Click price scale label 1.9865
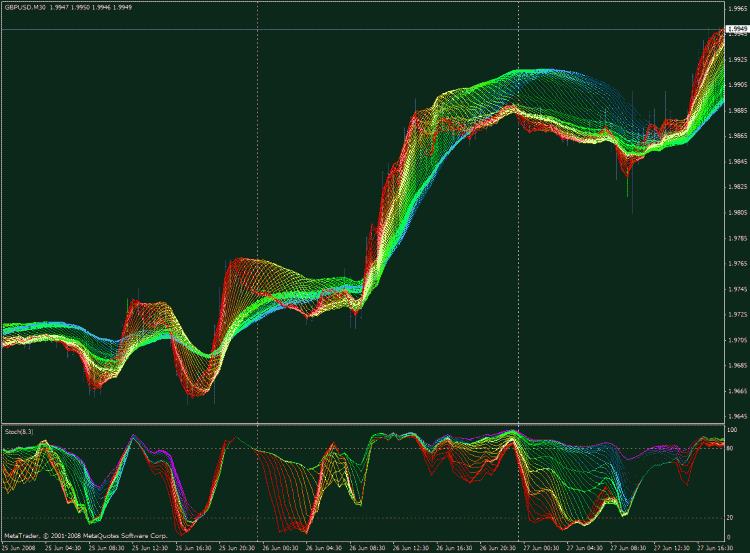 [x=738, y=136]
